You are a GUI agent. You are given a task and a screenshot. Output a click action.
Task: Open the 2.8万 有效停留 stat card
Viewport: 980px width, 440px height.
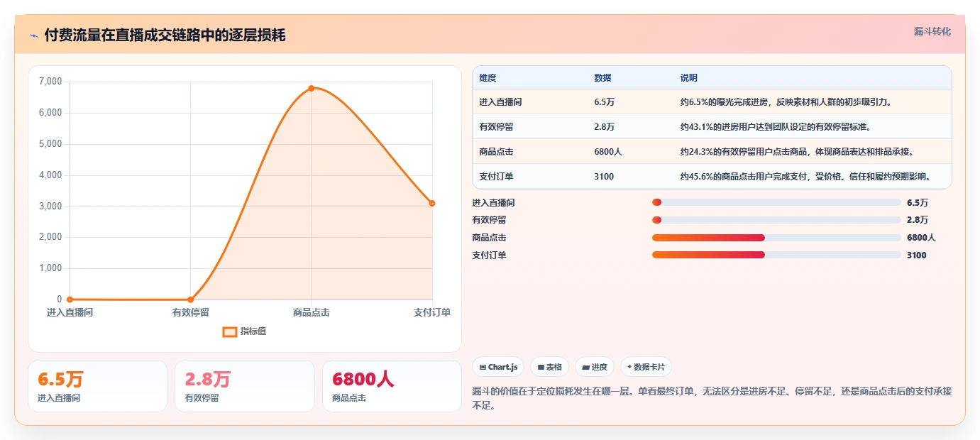[245, 386]
